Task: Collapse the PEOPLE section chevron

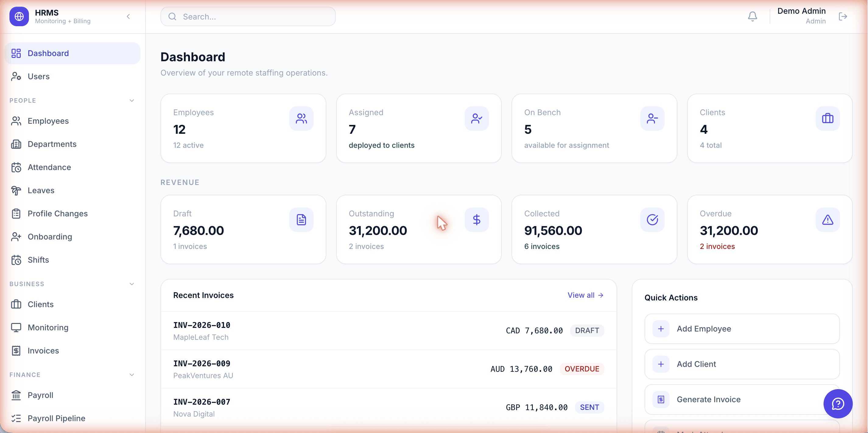Action: coord(132,101)
